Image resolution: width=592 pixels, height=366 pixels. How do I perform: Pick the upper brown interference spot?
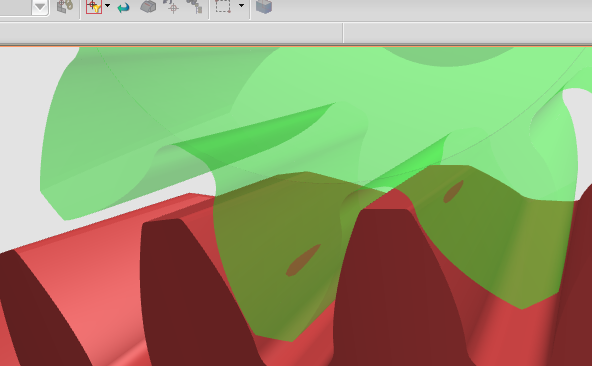pyautogui.click(x=453, y=191)
